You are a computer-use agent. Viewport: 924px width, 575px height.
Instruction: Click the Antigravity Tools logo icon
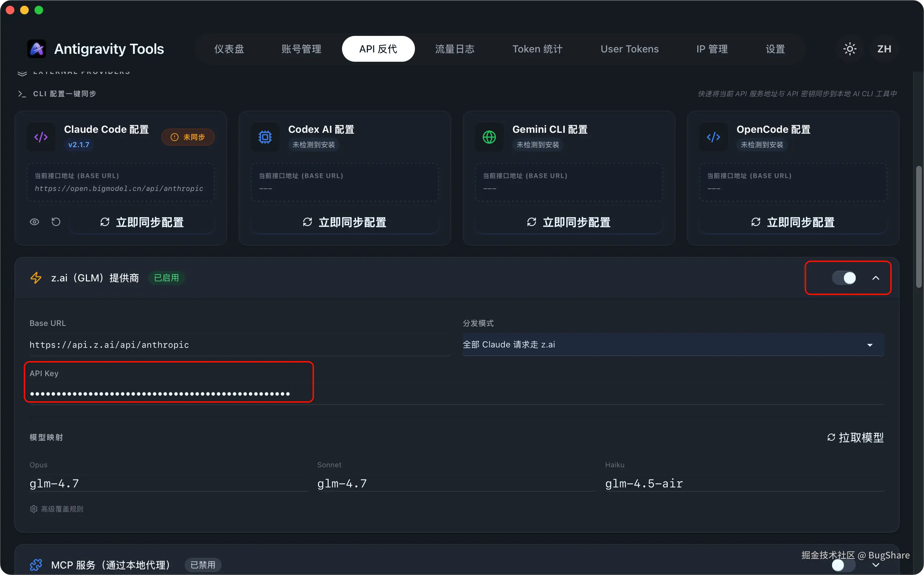37,49
